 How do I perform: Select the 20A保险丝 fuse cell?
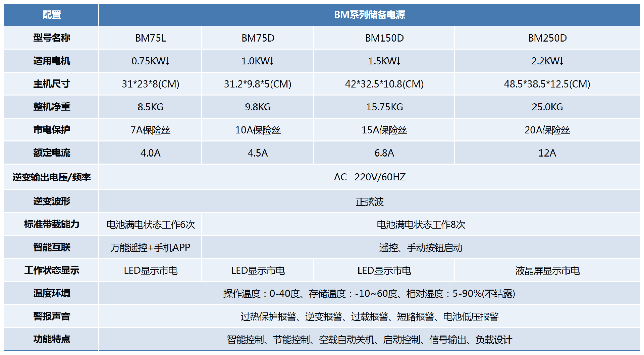pos(547,130)
